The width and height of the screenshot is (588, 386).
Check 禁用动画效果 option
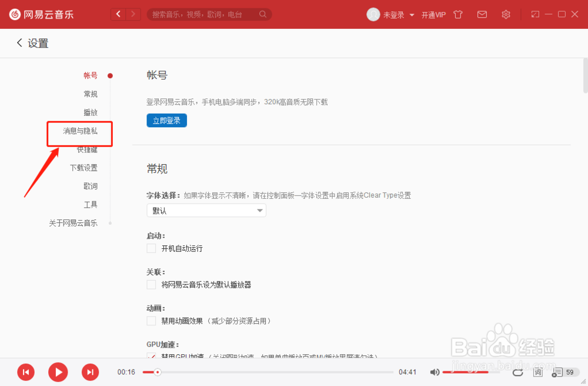pyautogui.click(x=151, y=321)
